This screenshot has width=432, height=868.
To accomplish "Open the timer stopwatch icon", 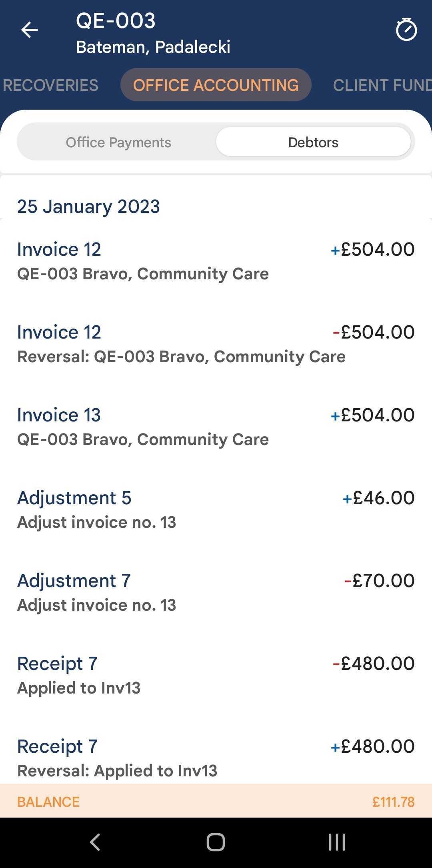I will point(406,30).
